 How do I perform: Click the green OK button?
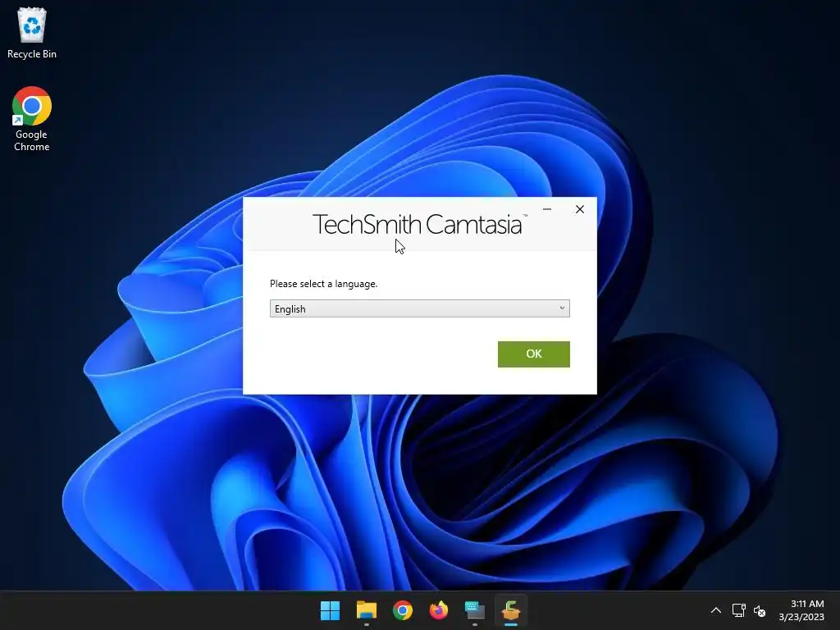coord(533,354)
